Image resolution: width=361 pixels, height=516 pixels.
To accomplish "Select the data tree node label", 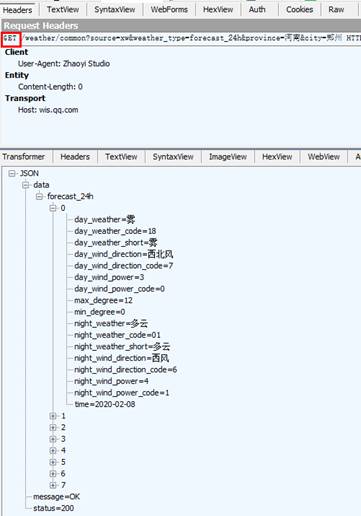I will (x=41, y=185).
